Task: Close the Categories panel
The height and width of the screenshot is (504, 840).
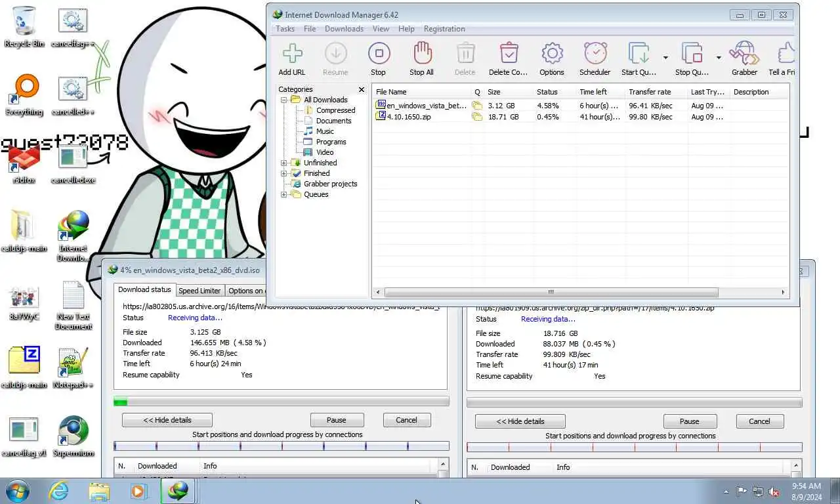Action: 361,89
